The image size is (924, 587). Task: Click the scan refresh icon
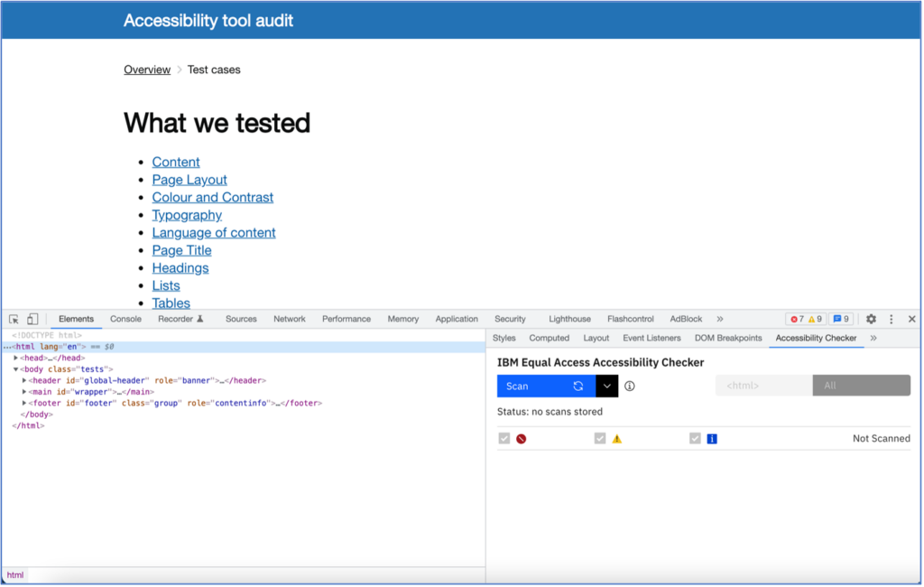pos(578,386)
